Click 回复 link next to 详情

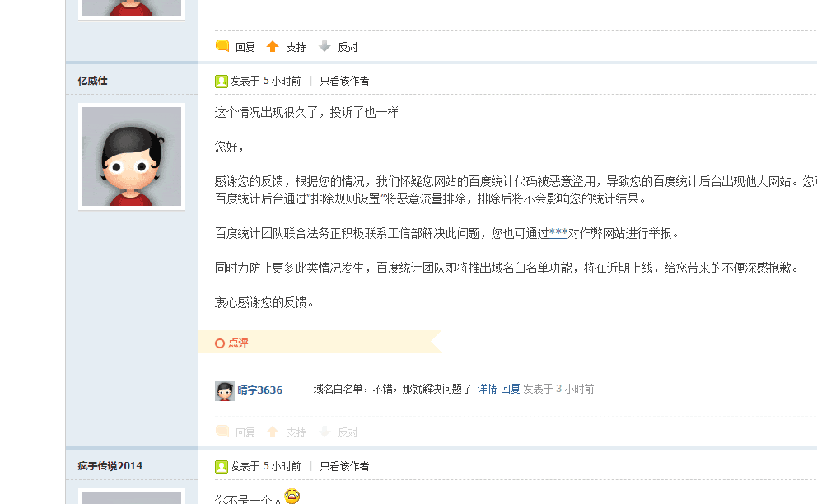pos(510,389)
